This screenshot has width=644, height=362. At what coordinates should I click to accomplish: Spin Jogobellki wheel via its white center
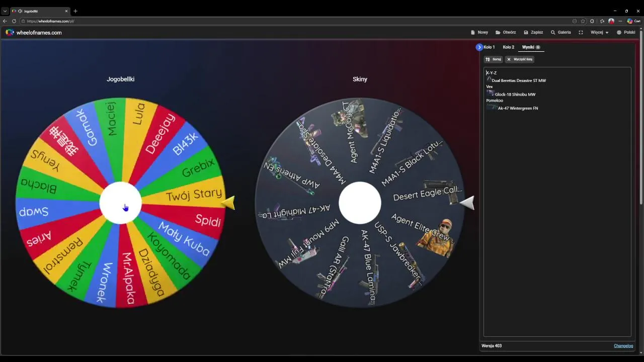coord(121,203)
